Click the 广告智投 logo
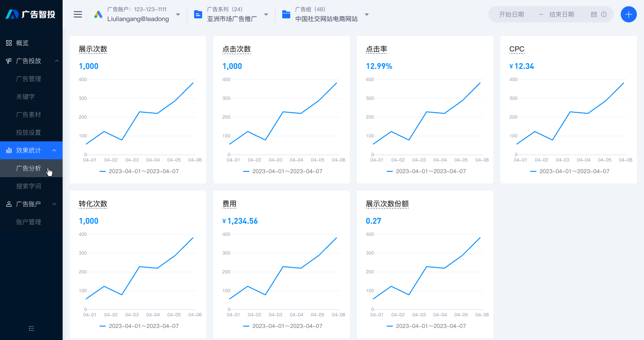This screenshot has width=644, height=340. pyautogui.click(x=31, y=14)
